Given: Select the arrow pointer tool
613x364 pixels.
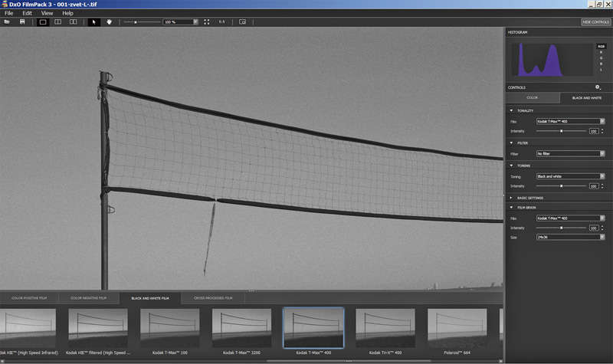Looking at the screenshot, I should pos(94,22).
